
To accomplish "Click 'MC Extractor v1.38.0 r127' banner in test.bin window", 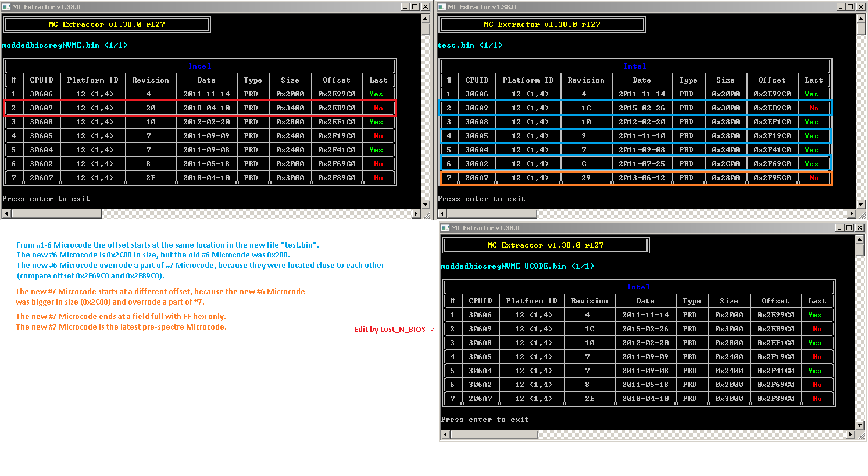I will (542, 24).
